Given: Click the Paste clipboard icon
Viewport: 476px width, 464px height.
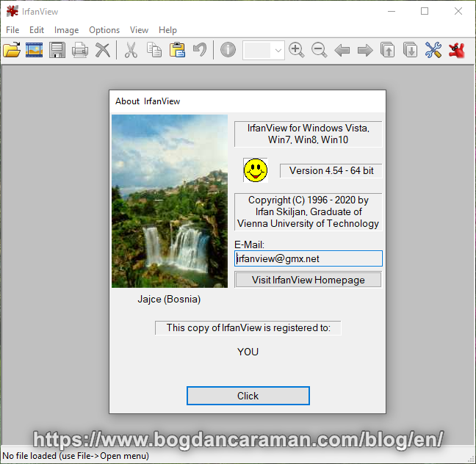Looking at the screenshot, I should click(x=177, y=50).
